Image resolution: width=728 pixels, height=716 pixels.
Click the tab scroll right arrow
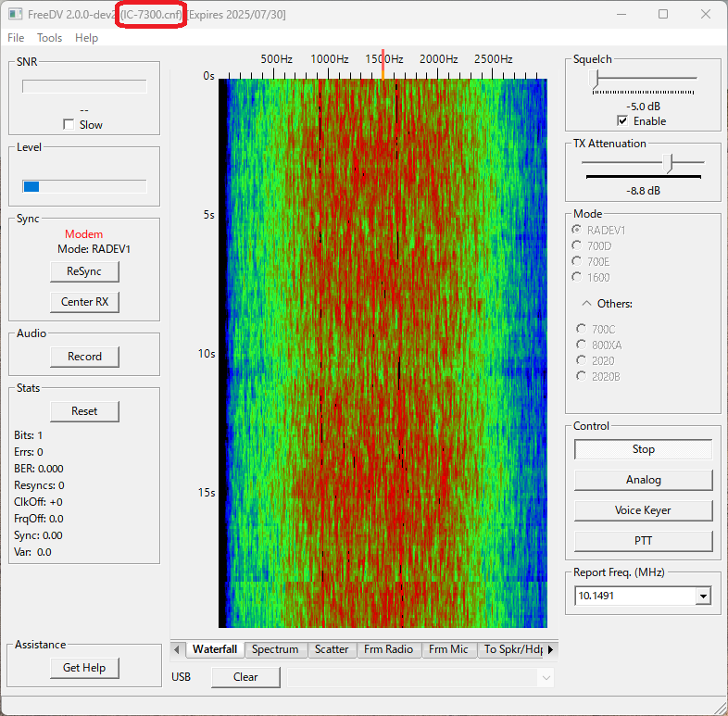(551, 649)
